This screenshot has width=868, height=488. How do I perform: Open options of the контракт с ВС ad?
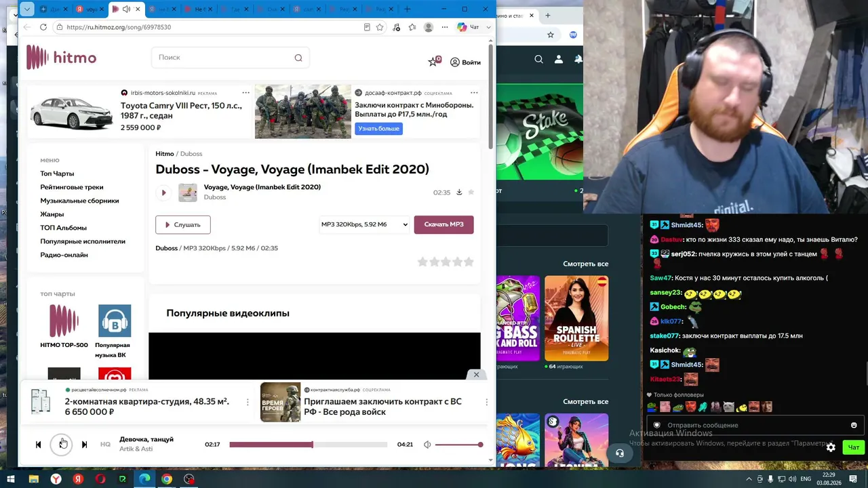(x=486, y=402)
